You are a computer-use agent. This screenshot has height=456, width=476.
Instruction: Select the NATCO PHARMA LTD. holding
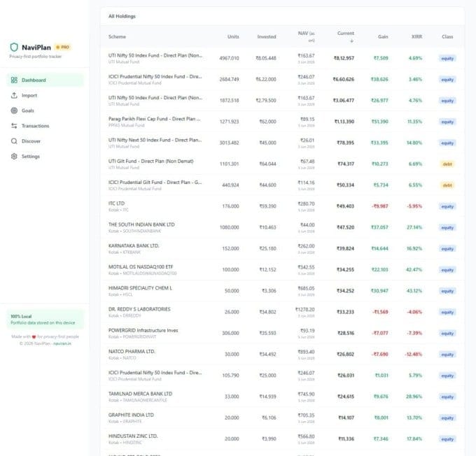(132, 351)
